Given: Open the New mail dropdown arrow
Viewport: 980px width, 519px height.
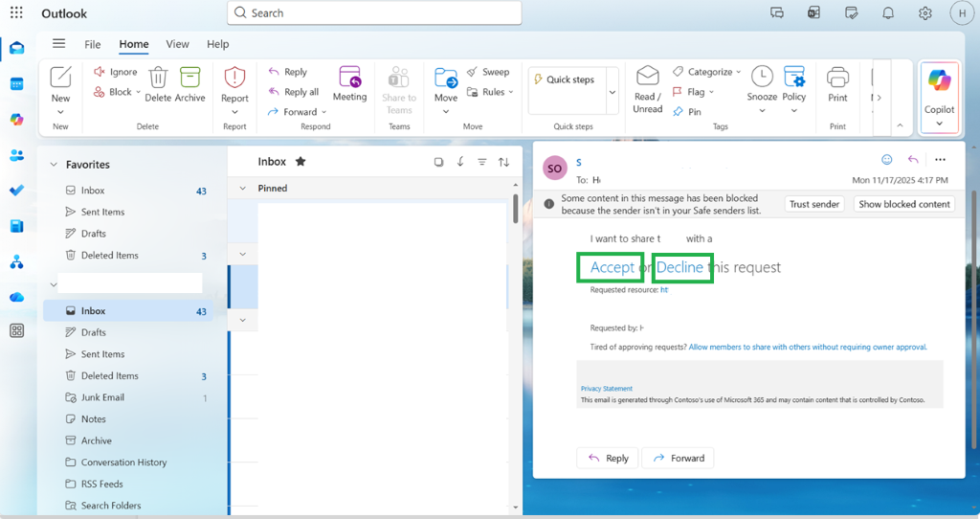Looking at the screenshot, I should (x=60, y=112).
